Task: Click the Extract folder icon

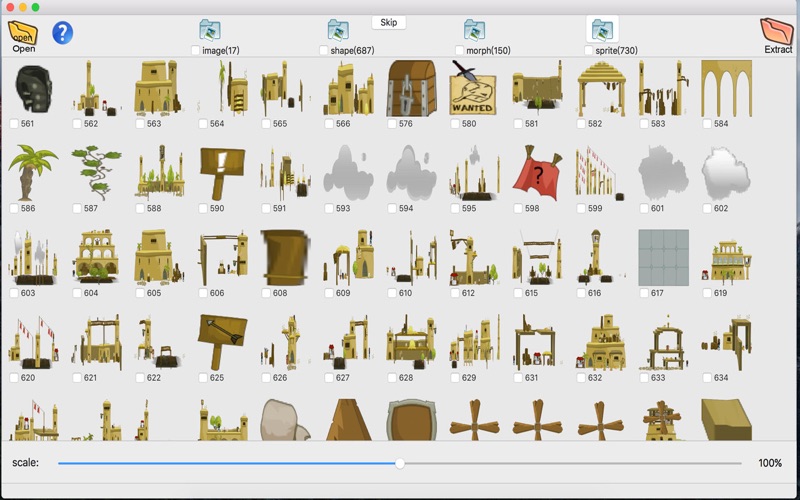Action: [x=777, y=31]
